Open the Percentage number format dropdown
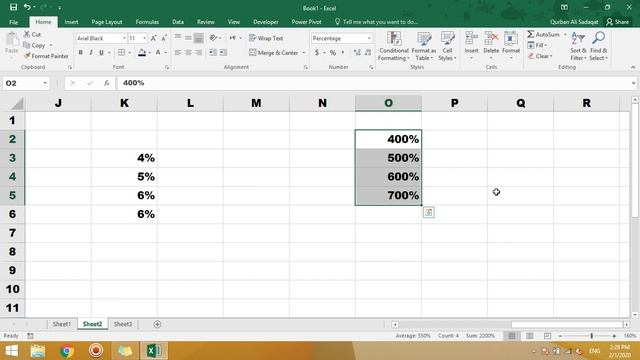This screenshot has height=360, width=640. click(369, 38)
